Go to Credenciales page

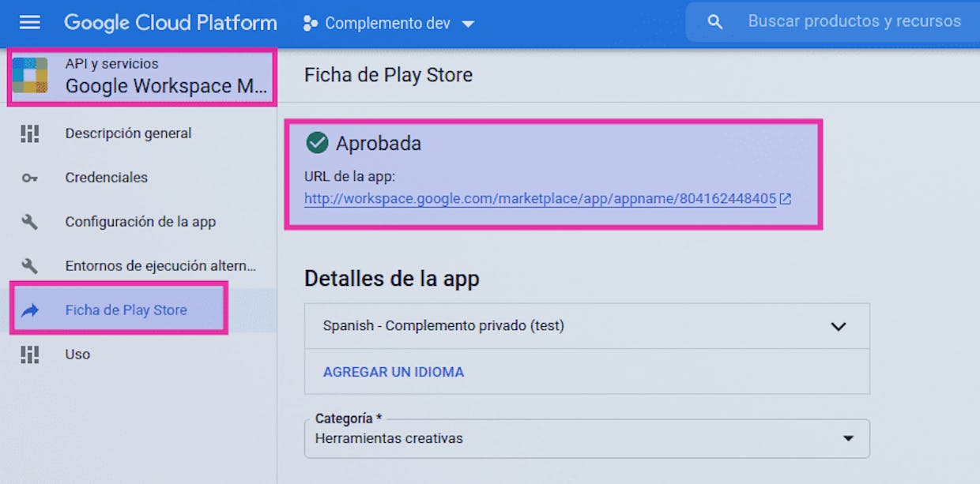(107, 178)
